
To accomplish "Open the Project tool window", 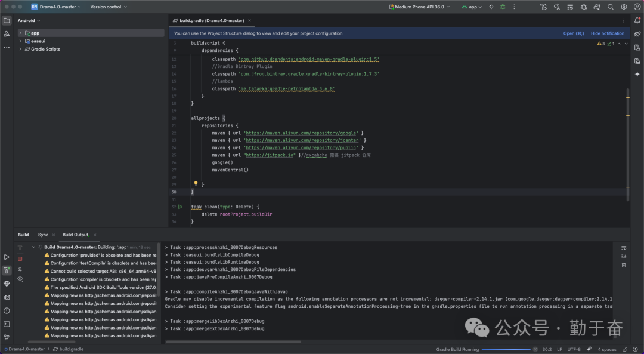I will (x=7, y=20).
